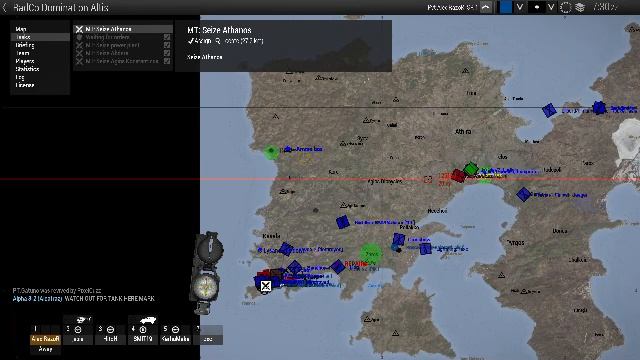Click the Athira town label on map
Screen dimensions: 640x360
point(463,131)
